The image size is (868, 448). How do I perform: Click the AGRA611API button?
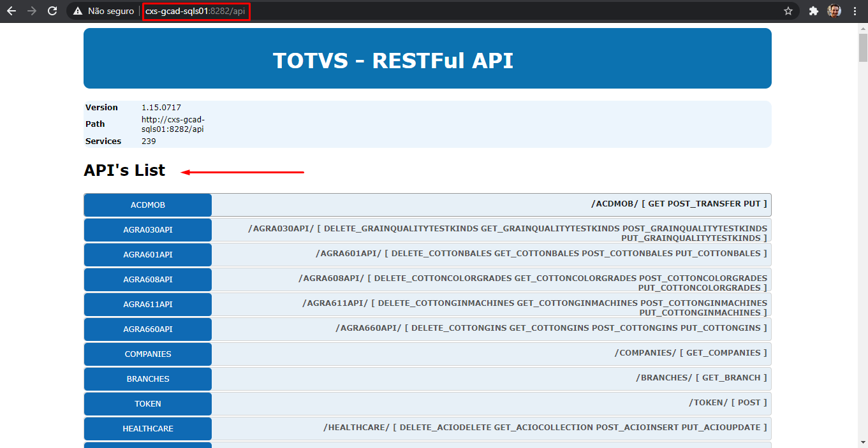[148, 305]
